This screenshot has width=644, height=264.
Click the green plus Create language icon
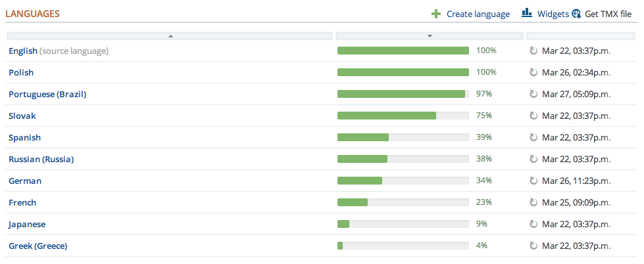tap(436, 14)
